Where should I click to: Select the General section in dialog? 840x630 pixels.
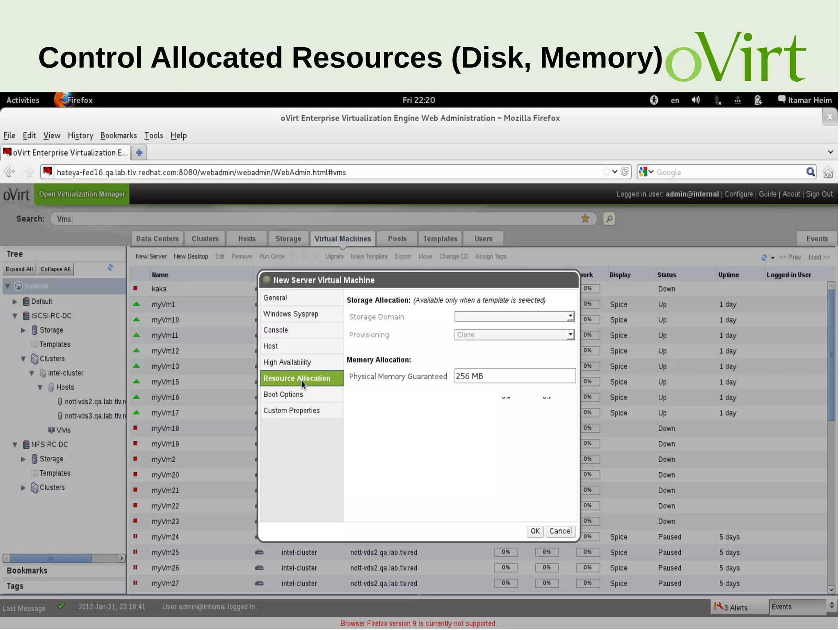(302, 298)
